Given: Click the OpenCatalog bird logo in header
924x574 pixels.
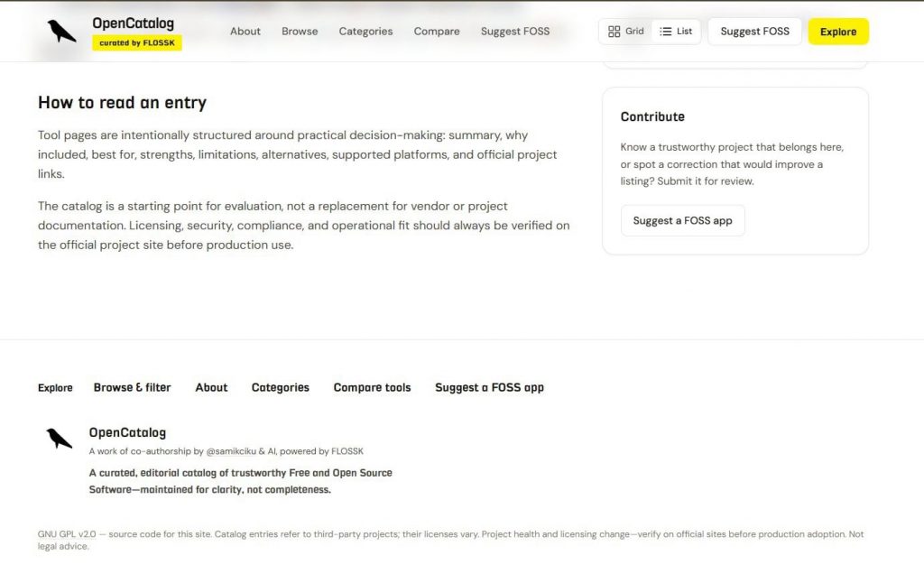Looking at the screenshot, I should pos(61,32).
